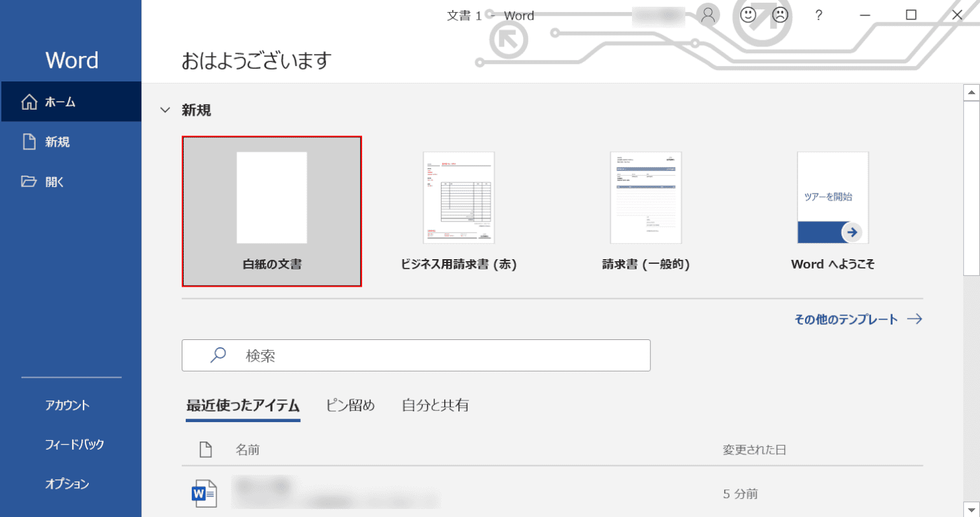
Task: Click the page icon beside 新規
Action: 29,142
